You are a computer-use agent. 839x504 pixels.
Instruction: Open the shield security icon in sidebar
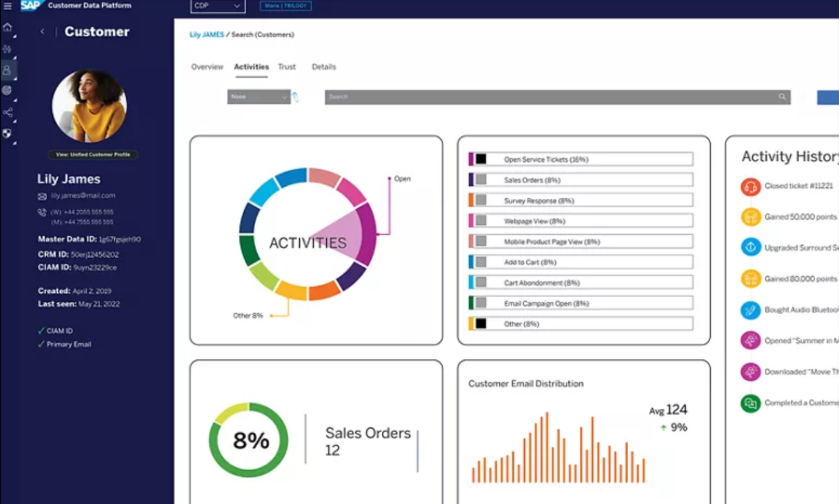point(7,134)
